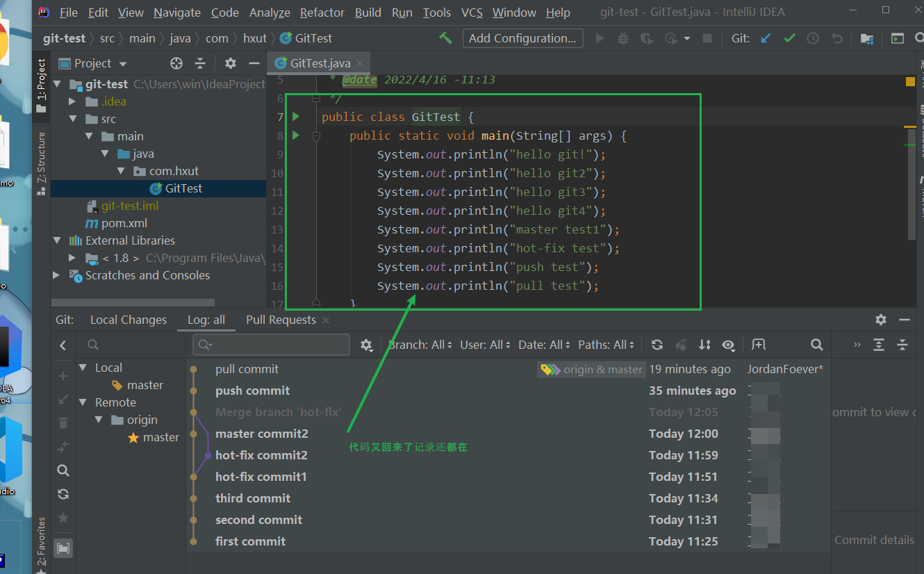Toggle the Group By Directory sidebar button
Screen dimensions: 924x574
[63, 548]
